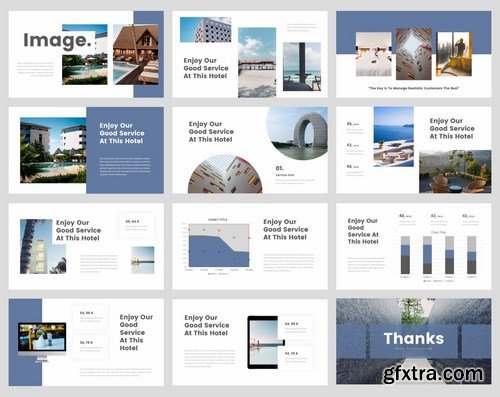Click the heading next to the palm tree photo
The image size is (500, 397).
tap(78, 230)
